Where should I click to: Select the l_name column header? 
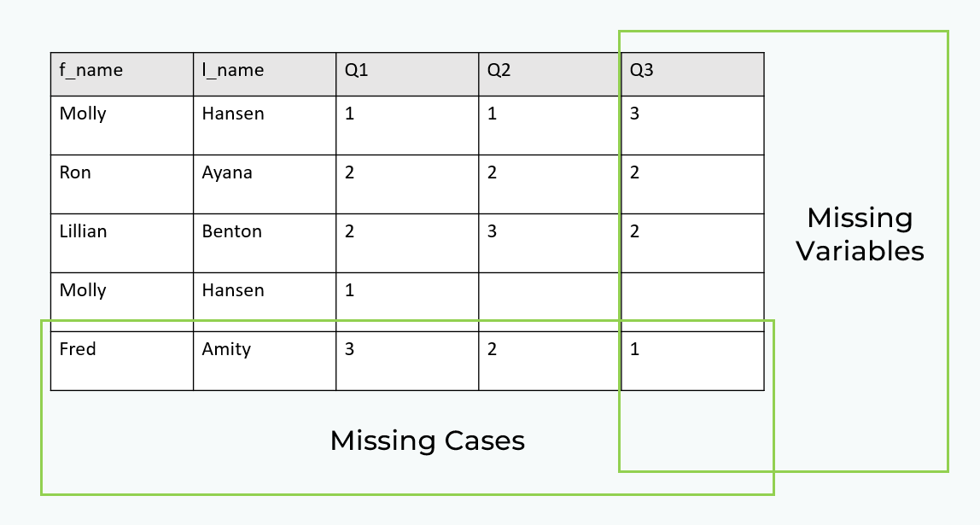[265, 74]
